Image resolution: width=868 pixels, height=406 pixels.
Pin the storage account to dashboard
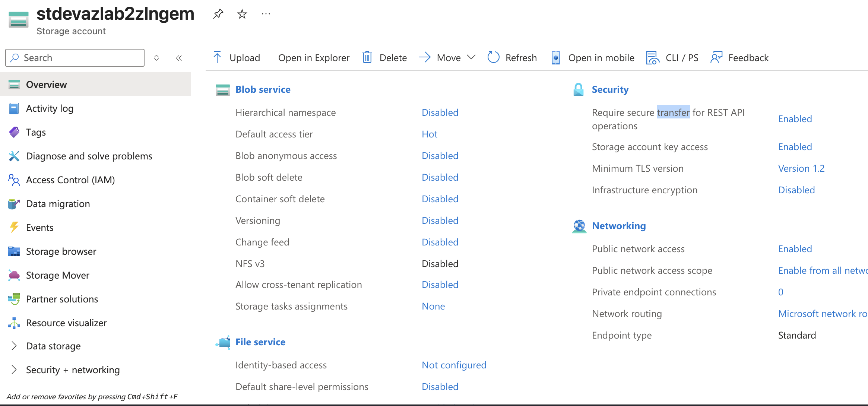tap(218, 14)
